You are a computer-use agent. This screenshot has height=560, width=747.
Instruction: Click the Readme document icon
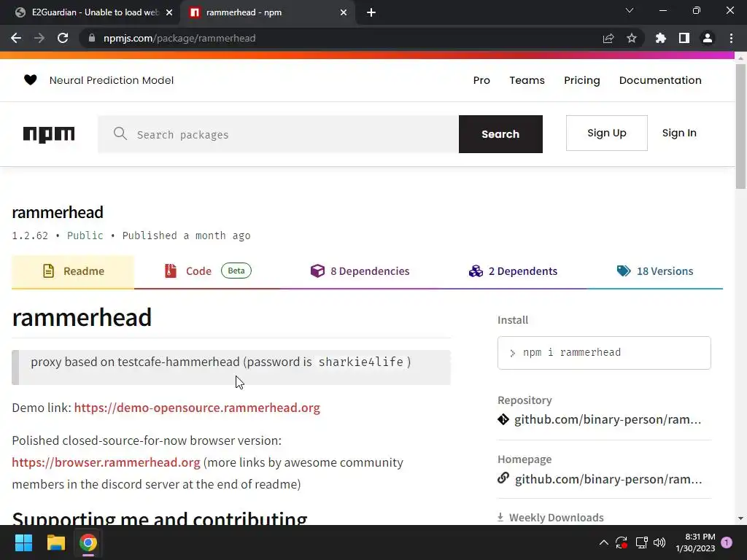coord(48,271)
